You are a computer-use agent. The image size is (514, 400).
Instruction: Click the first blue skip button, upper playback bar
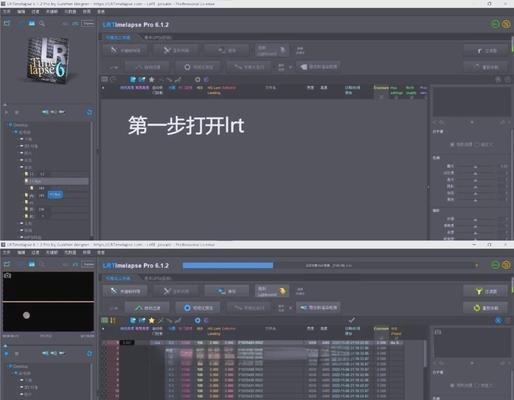tap(45, 112)
